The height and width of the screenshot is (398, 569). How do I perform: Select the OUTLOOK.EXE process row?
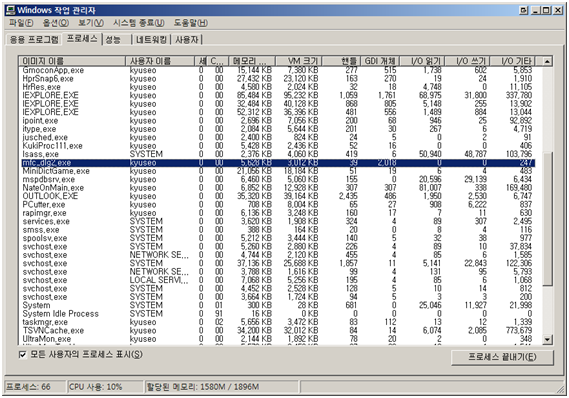click(277, 196)
